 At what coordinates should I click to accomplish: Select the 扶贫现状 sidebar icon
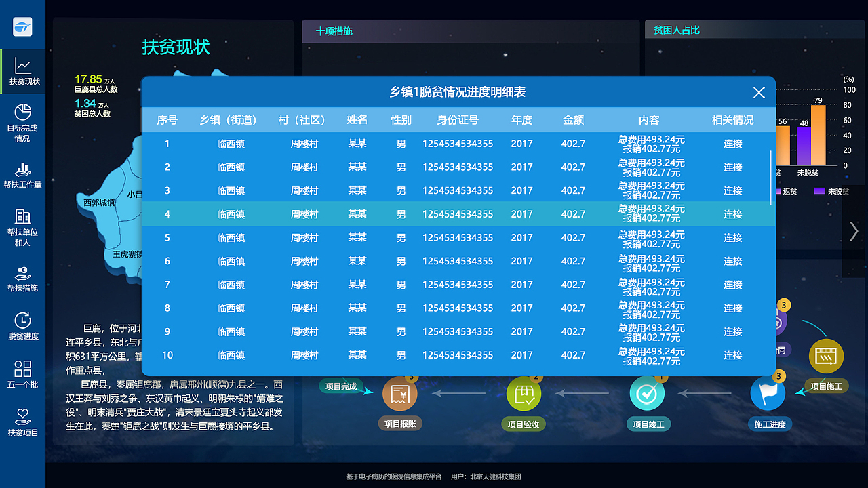click(x=23, y=72)
